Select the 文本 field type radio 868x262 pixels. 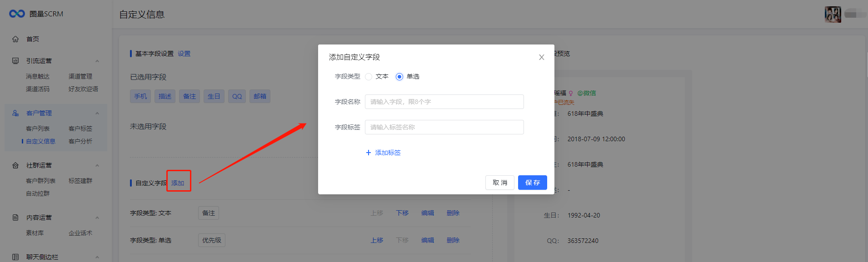click(369, 77)
